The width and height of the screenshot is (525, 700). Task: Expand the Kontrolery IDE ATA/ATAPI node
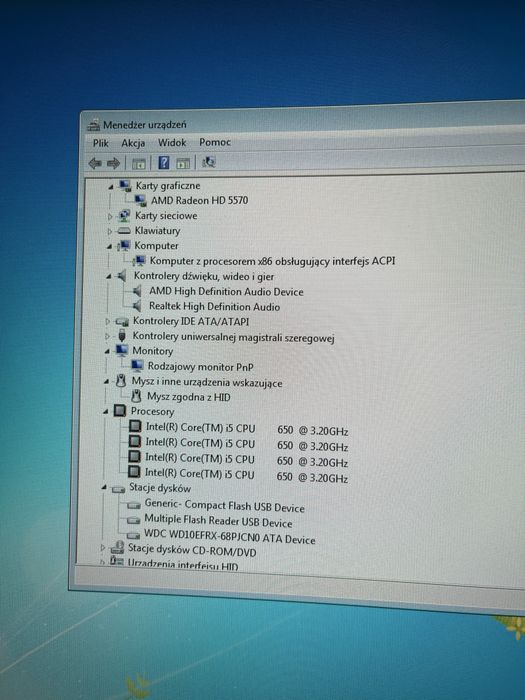click(108, 321)
